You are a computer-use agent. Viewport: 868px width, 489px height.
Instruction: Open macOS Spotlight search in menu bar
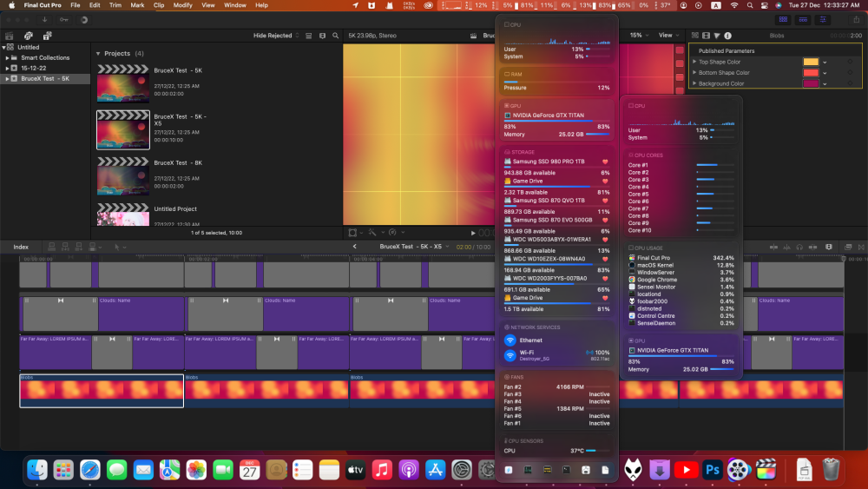(750, 5)
